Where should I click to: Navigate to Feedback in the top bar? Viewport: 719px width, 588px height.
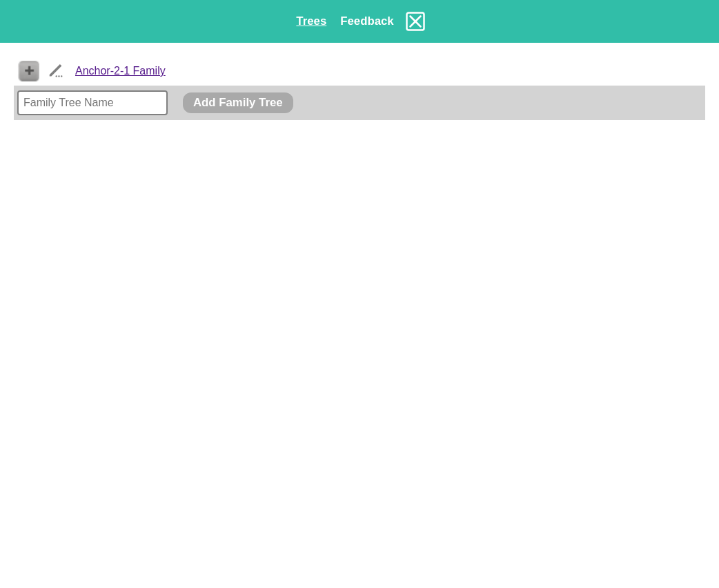pos(366,21)
